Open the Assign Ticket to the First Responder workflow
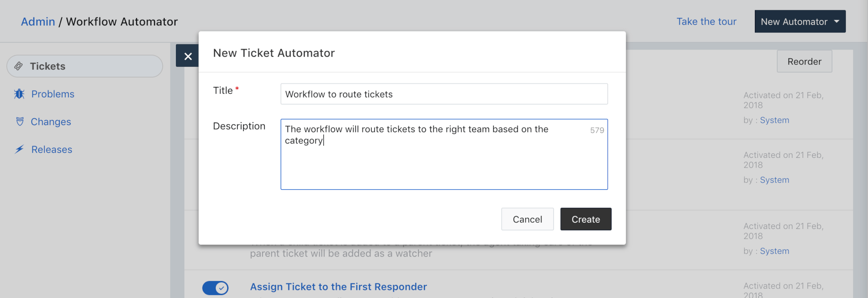 338,287
